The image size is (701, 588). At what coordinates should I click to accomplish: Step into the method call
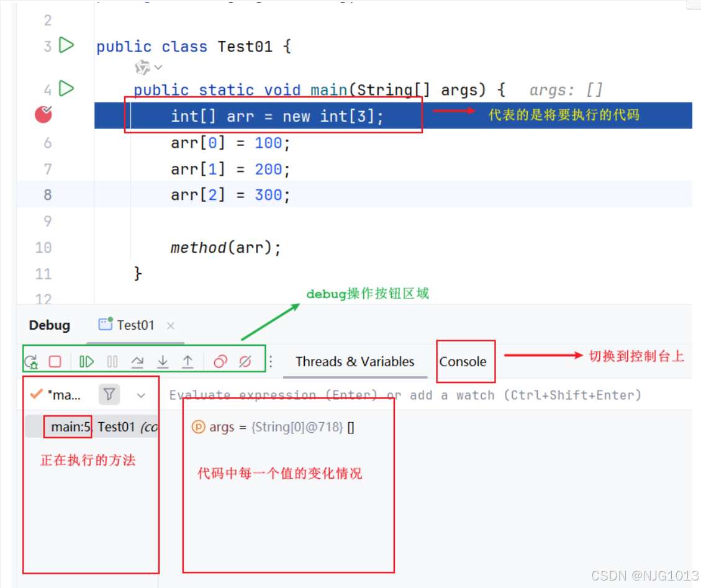pyautogui.click(x=163, y=361)
